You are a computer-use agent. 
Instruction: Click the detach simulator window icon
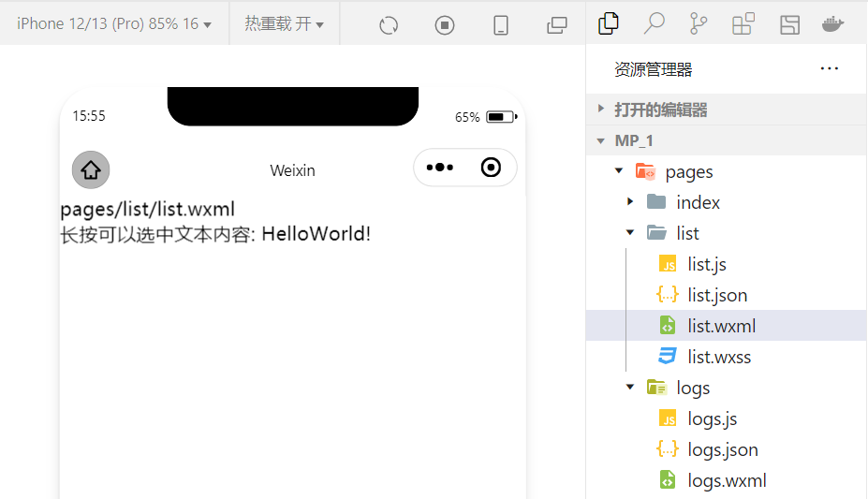pyautogui.click(x=557, y=25)
